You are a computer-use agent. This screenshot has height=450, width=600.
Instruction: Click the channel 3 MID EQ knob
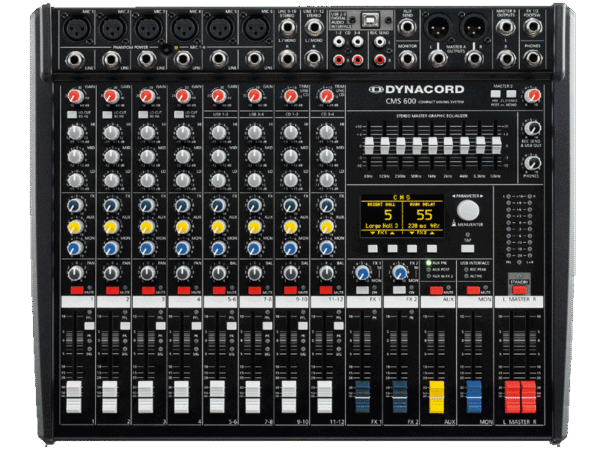147,156
